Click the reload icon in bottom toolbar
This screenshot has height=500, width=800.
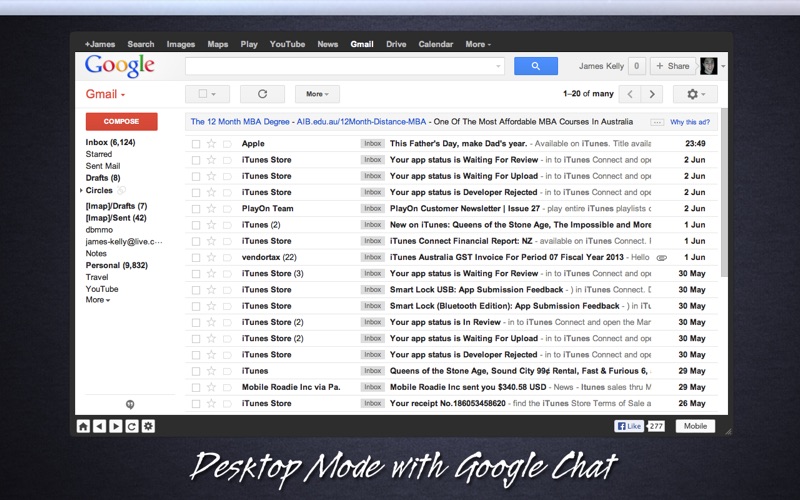pos(132,426)
